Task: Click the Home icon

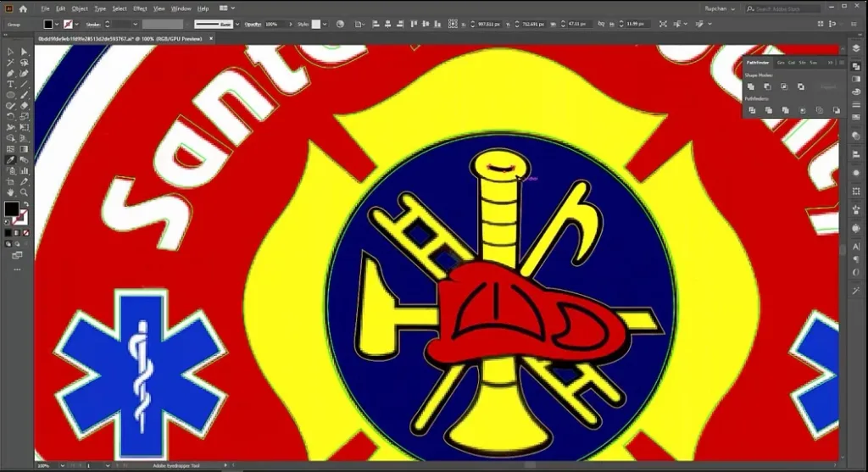Action: coord(23,8)
